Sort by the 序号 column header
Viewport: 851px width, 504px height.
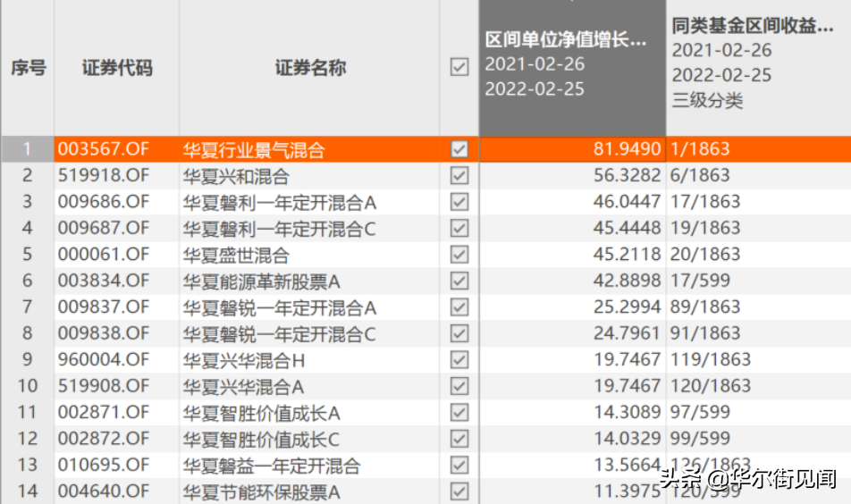coord(29,68)
